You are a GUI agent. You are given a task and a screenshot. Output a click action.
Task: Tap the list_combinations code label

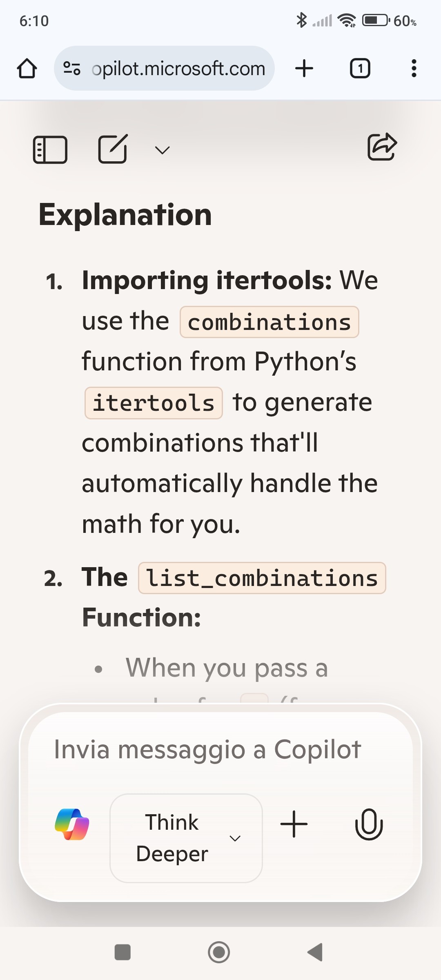(262, 578)
